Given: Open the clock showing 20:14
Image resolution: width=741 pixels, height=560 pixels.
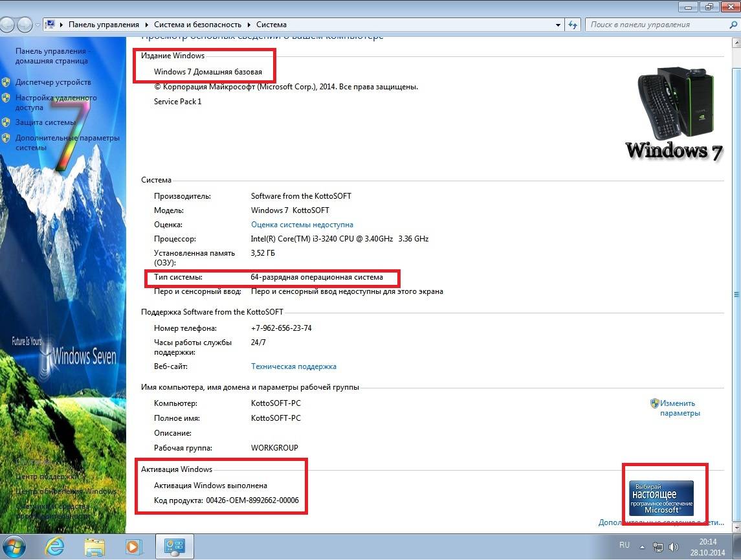Looking at the screenshot, I should coord(707,542).
